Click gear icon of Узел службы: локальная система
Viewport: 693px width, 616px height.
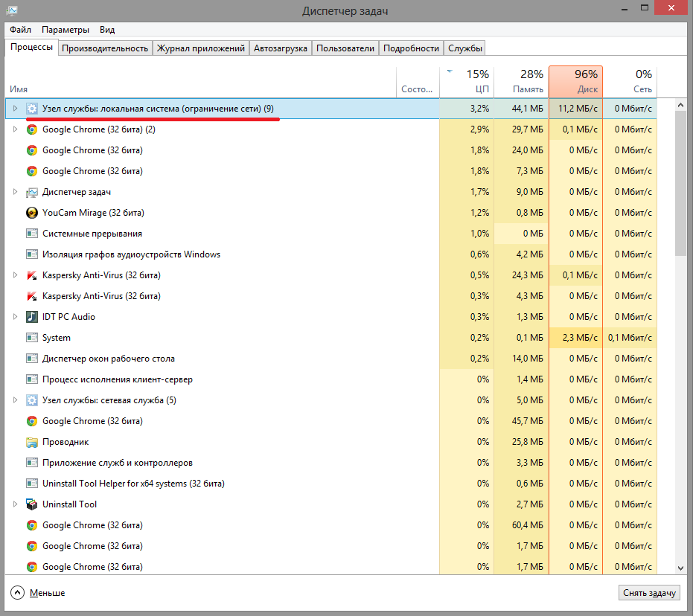pyautogui.click(x=32, y=109)
